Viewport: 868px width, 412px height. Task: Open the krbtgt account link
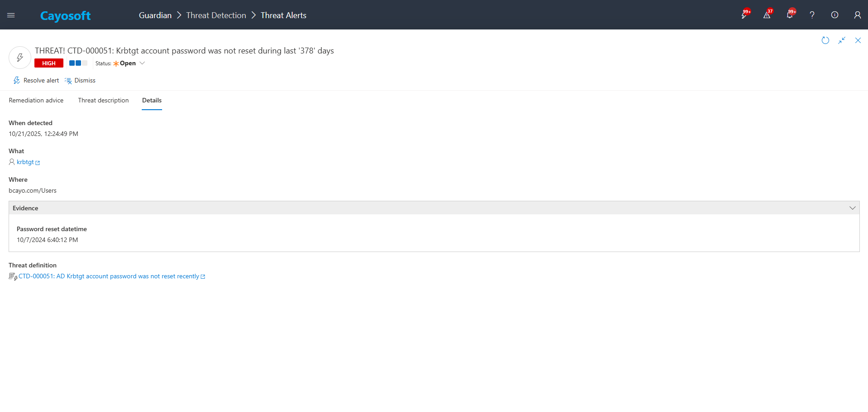(25, 162)
